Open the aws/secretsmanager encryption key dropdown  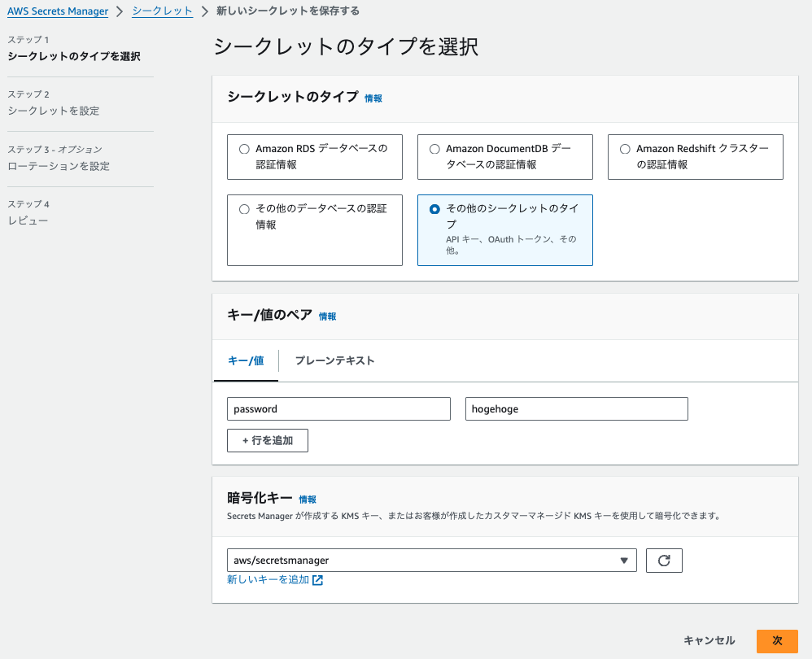pyautogui.click(x=431, y=560)
